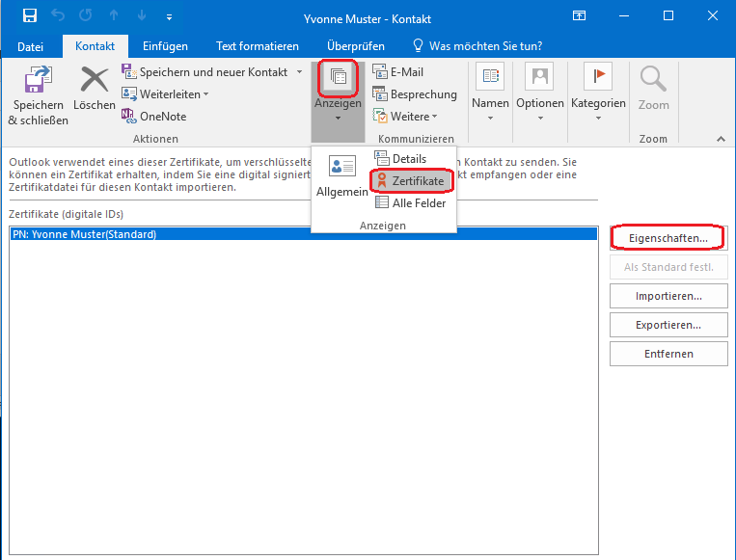736x560 pixels.
Task: Click the Besprechung meeting icon
Action: click(x=379, y=94)
